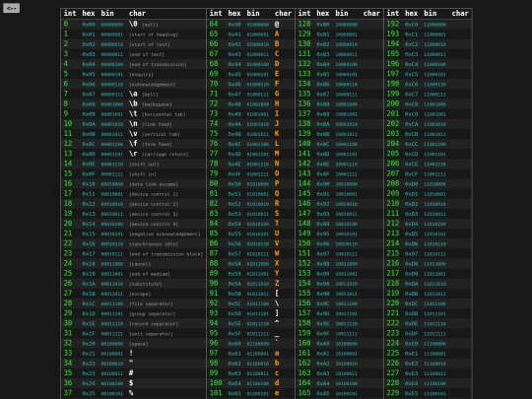The image size is (532, 399).
Task: Select the "[" character in row 91
Action: point(277,294)
